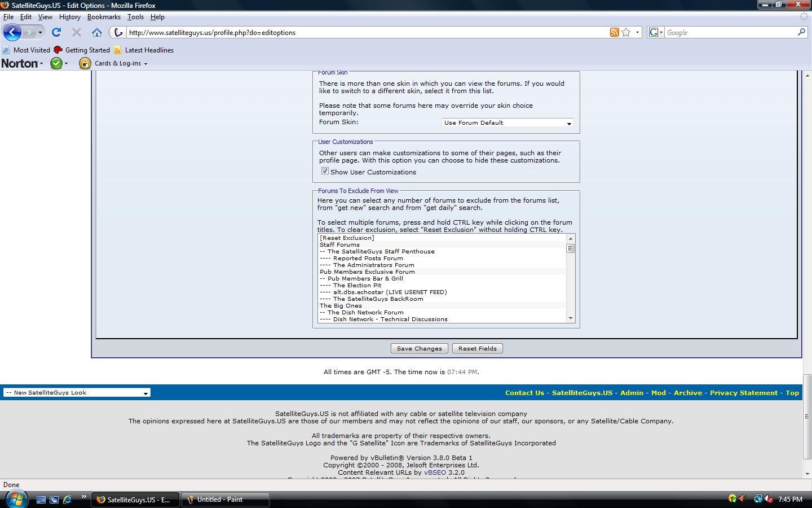Image resolution: width=812 pixels, height=508 pixels.
Task: Bookmark this page with the star icon
Action: (x=626, y=32)
